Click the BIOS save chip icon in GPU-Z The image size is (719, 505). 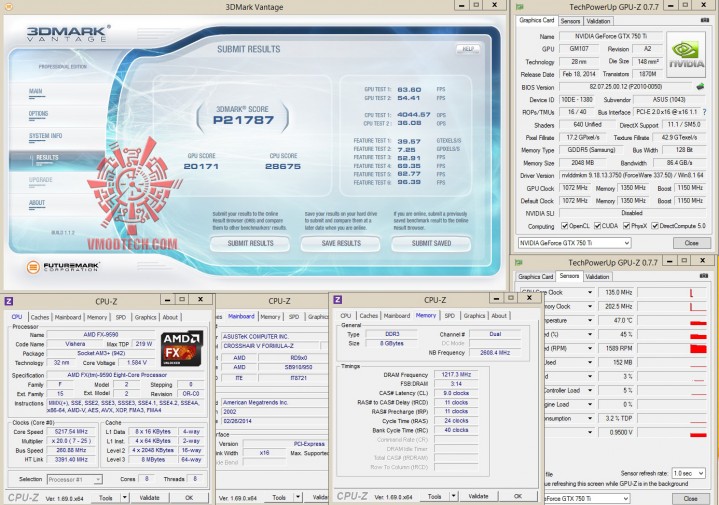click(x=700, y=86)
